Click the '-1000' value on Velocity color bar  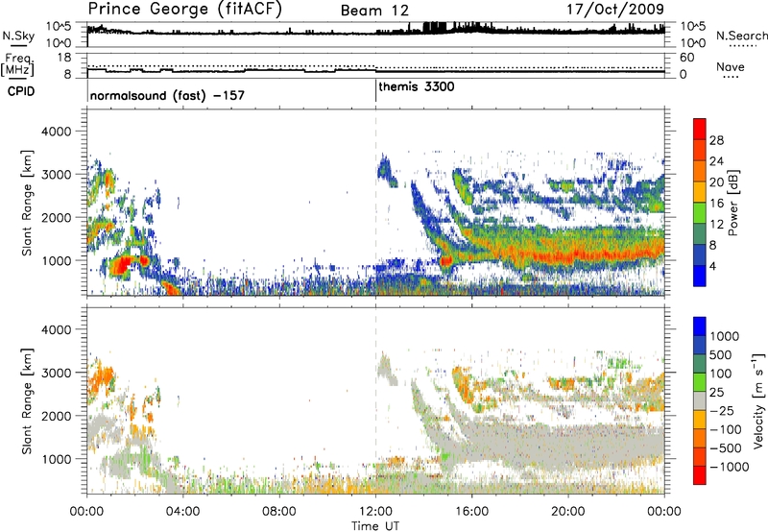click(x=730, y=467)
